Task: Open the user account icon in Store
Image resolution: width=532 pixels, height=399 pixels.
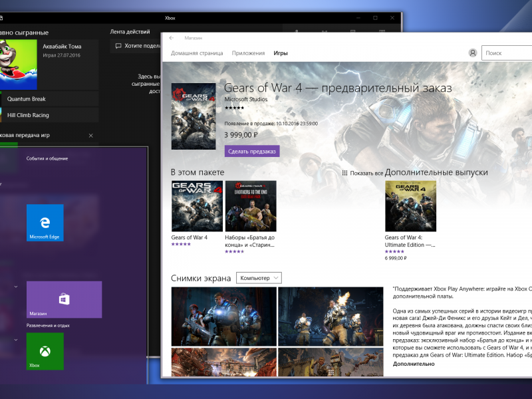Action: click(473, 53)
